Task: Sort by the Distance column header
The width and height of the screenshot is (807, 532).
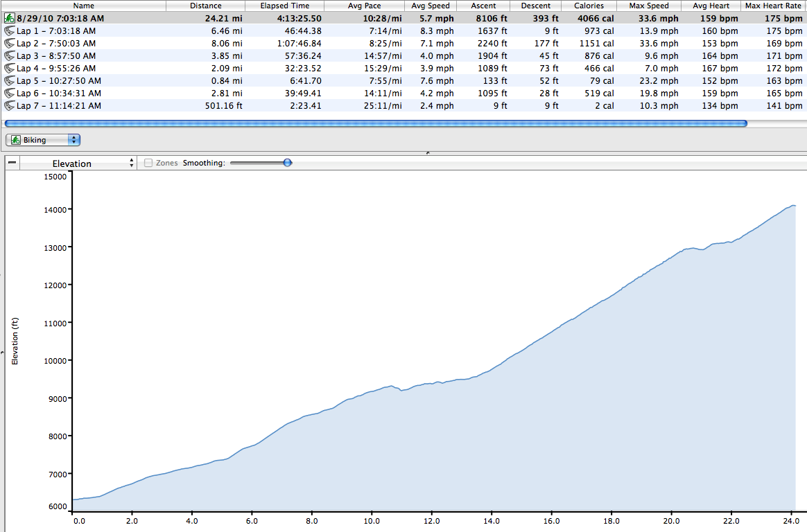Action: [x=205, y=6]
